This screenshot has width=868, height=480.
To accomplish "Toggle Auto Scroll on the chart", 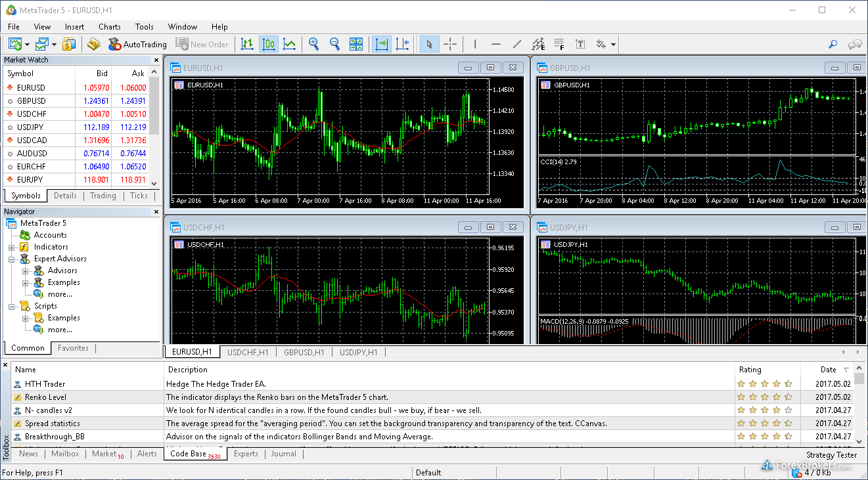I will (381, 44).
